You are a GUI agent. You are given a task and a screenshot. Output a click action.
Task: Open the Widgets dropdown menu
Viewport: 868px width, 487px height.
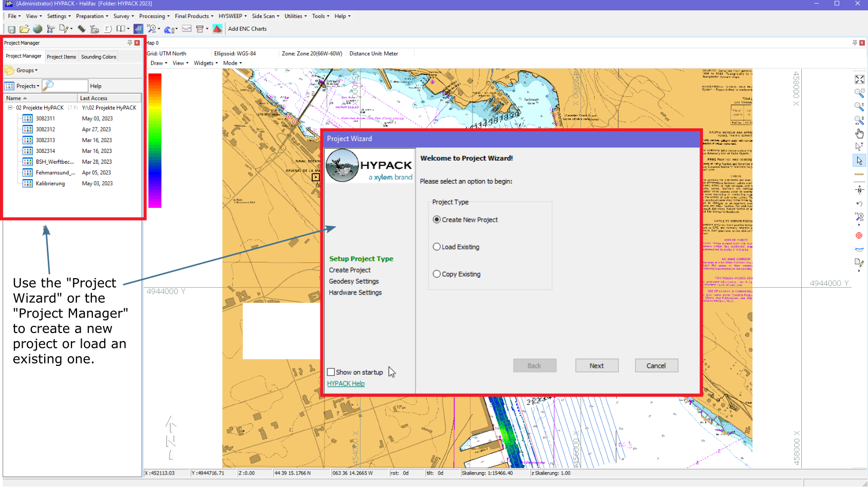205,63
